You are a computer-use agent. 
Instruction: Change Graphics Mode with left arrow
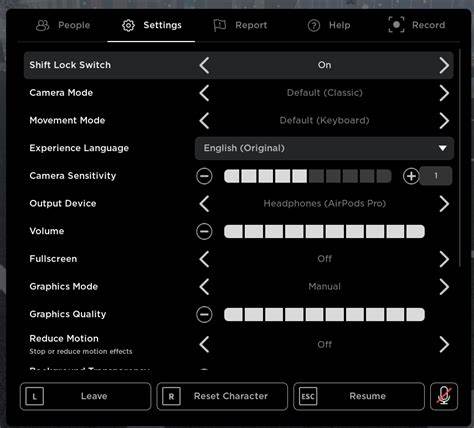[x=204, y=287]
